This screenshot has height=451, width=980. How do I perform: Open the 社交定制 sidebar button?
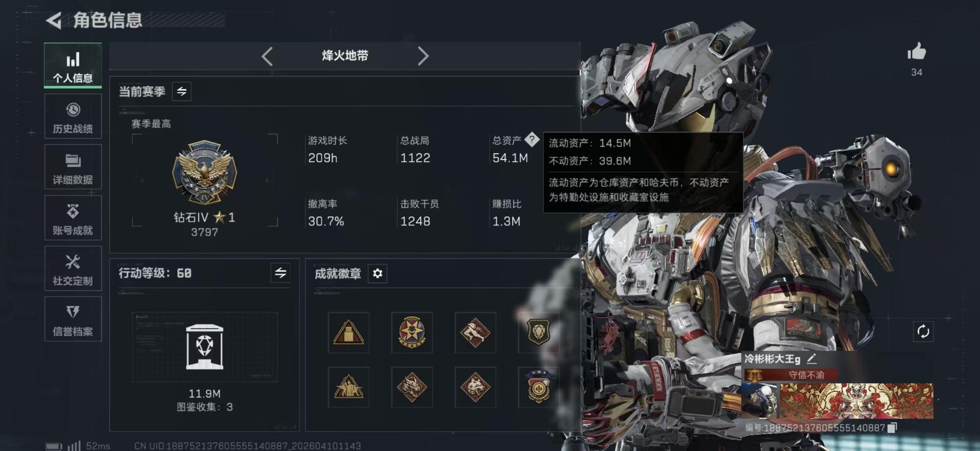coord(73,268)
